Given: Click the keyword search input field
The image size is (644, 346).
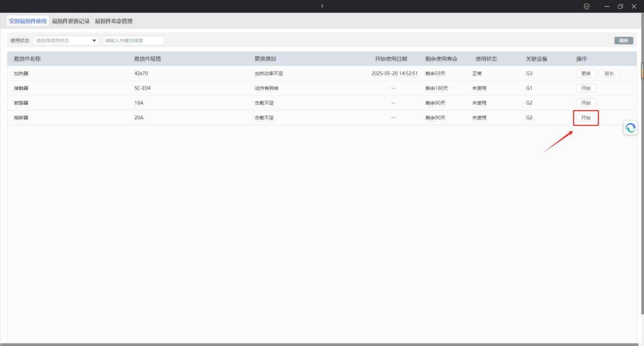Looking at the screenshot, I should [x=133, y=41].
